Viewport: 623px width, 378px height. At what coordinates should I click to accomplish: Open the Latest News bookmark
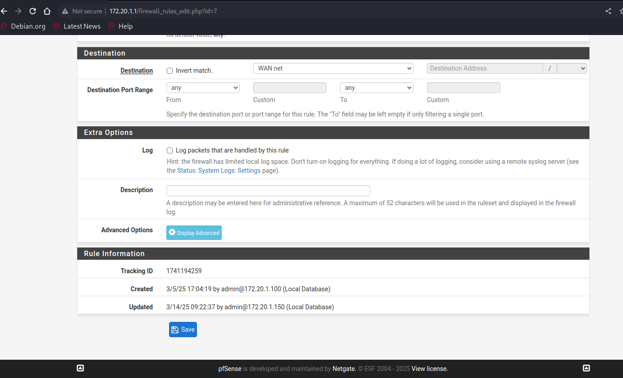coord(77,26)
